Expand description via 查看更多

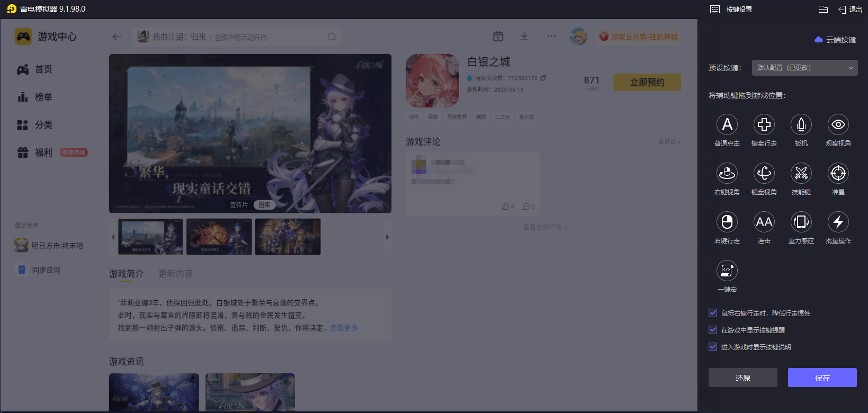[x=344, y=328]
